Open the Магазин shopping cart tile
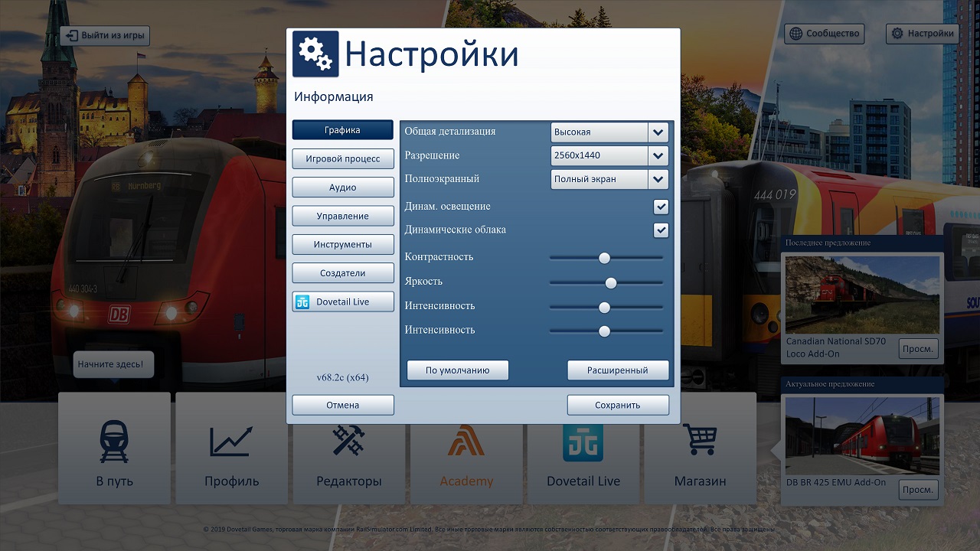Screen dimensions: 980x551 point(700,440)
